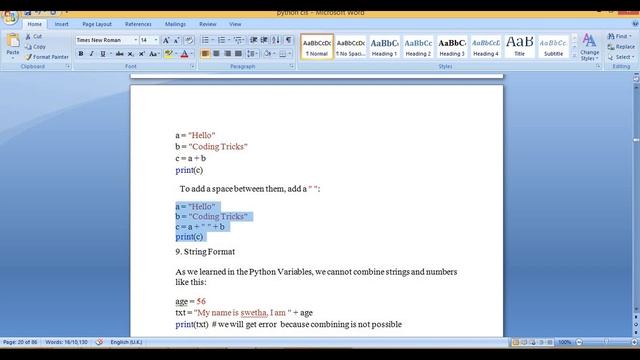Click English (U.K.) language indicator

point(126,342)
